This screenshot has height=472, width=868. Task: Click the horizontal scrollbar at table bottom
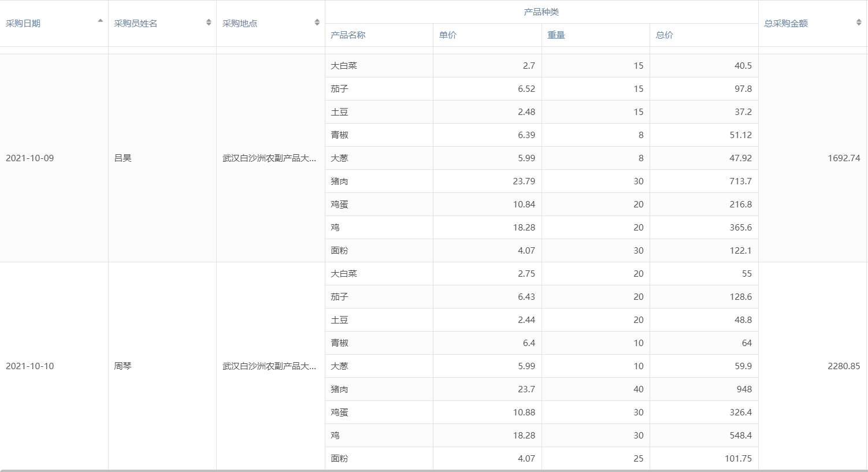tap(433, 470)
